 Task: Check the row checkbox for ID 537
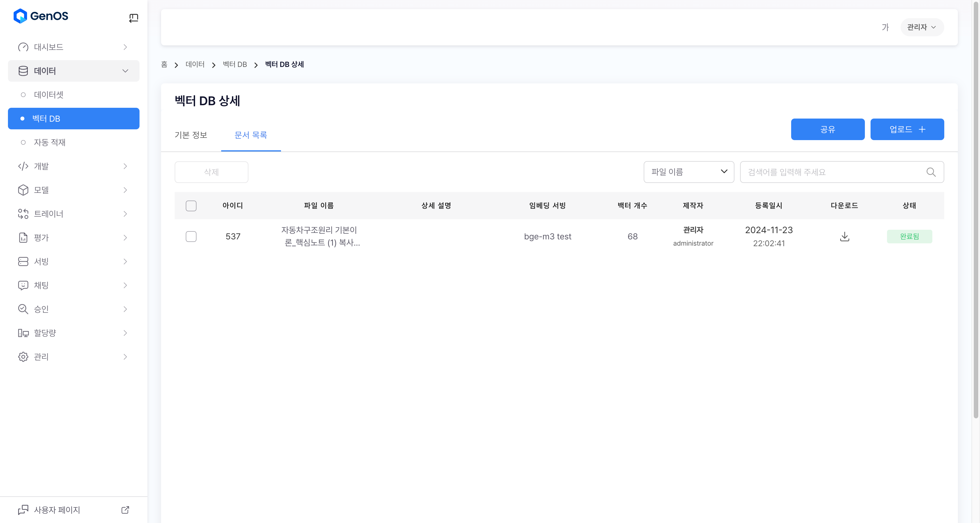(x=191, y=236)
